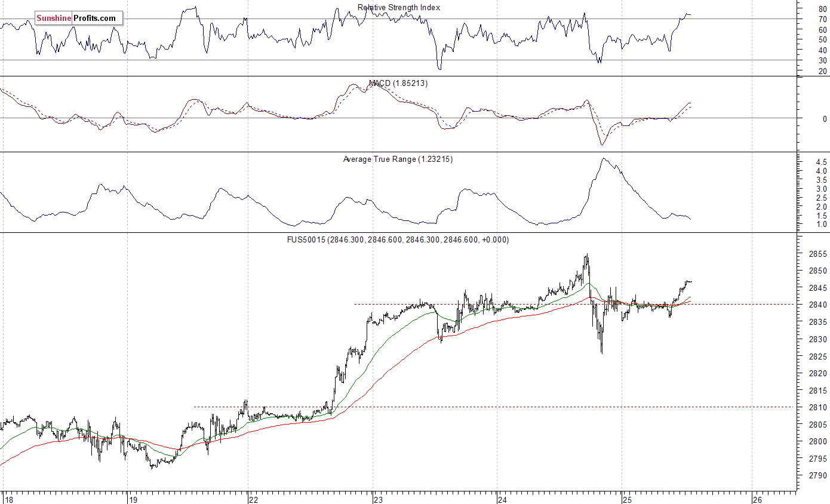Click the 2810 price axis label
This screenshot has height=504, width=830.
(817, 408)
